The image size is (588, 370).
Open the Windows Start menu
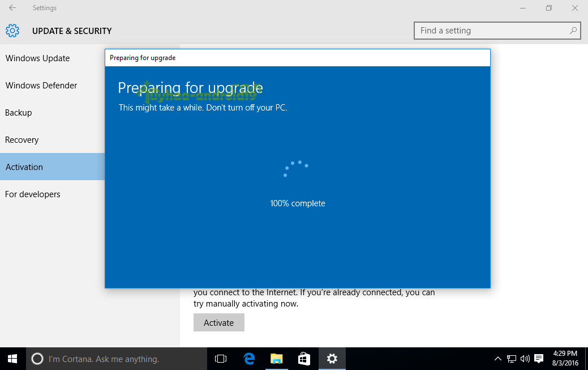12,359
